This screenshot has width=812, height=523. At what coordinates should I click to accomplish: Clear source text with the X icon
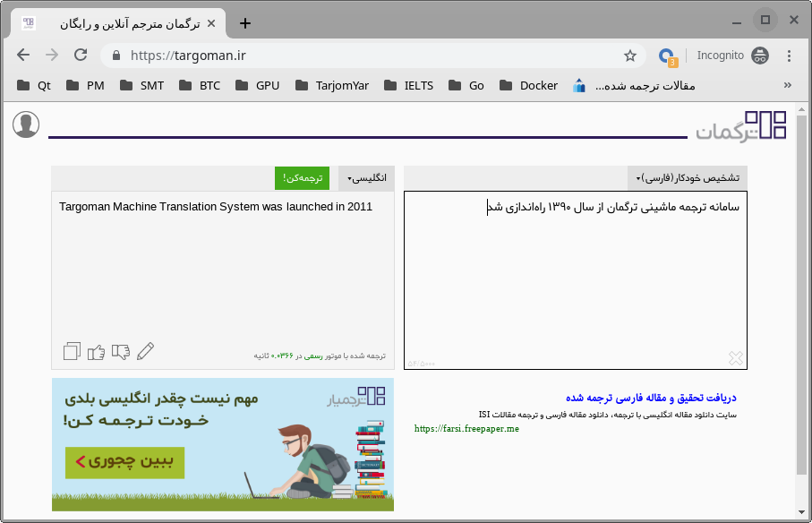pos(735,358)
